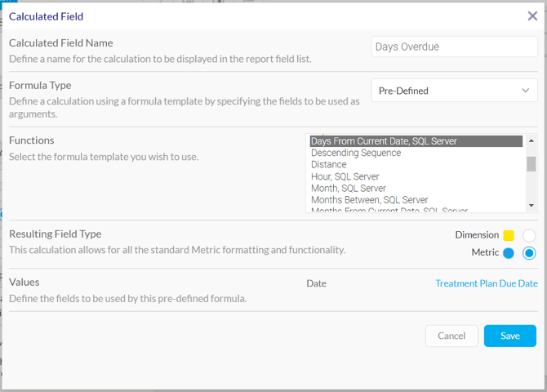Select Months Between, SQL Server function

(x=369, y=200)
